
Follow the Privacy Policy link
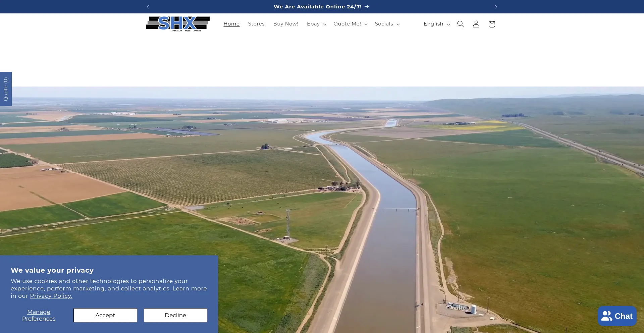(x=51, y=296)
